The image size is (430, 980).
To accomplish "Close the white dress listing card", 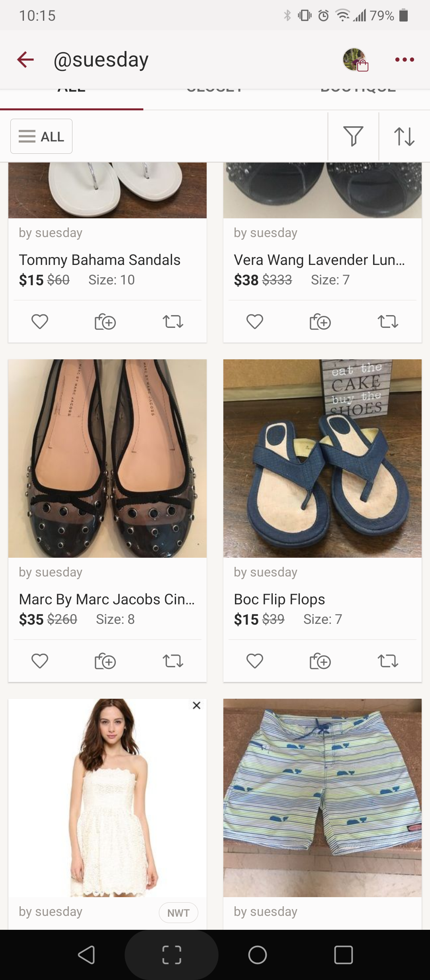I will (196, 706).
